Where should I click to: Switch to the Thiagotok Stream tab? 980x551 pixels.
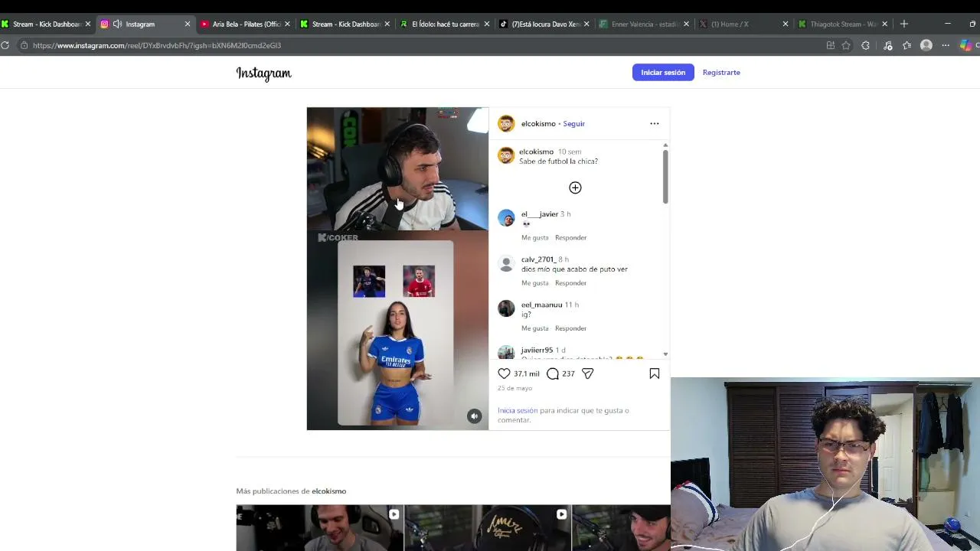843,24
